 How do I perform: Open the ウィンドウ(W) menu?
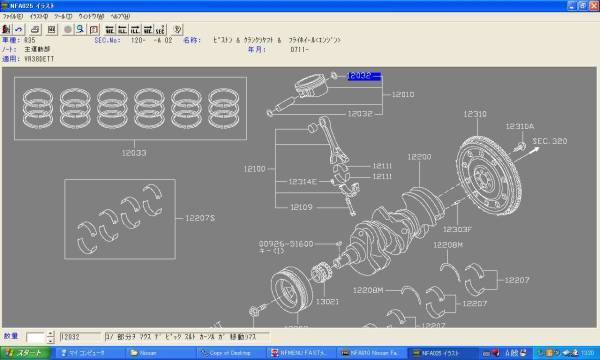(x=91, y=16)
